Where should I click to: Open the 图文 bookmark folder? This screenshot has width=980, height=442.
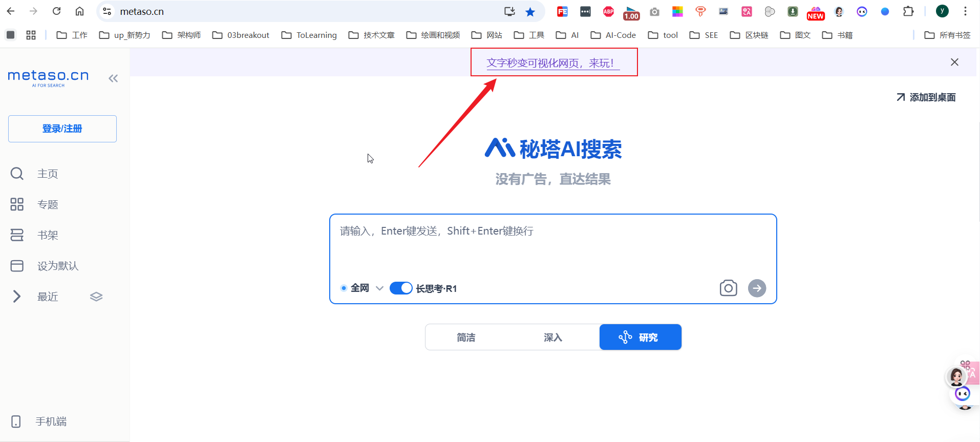tap(795, 35)
